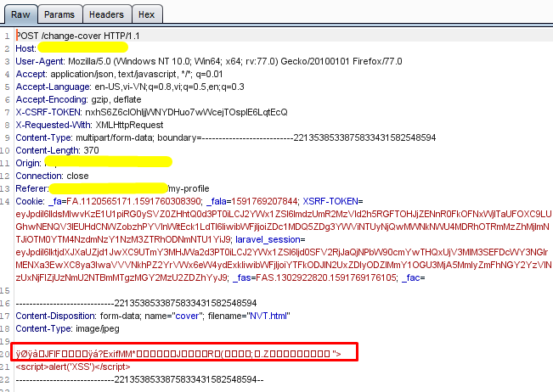Image resolution: width=553 pixels, height=392 pixels.
Task: Click the JFIF Exif binary data line
Action: tap(178, 353)
